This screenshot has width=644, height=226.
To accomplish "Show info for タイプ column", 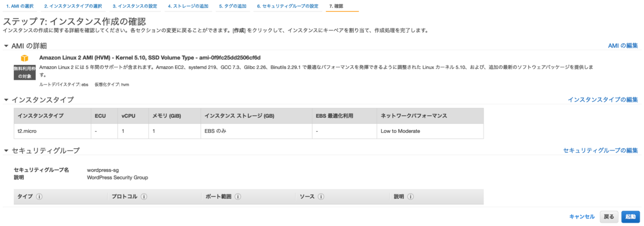I will coord(39,197).
